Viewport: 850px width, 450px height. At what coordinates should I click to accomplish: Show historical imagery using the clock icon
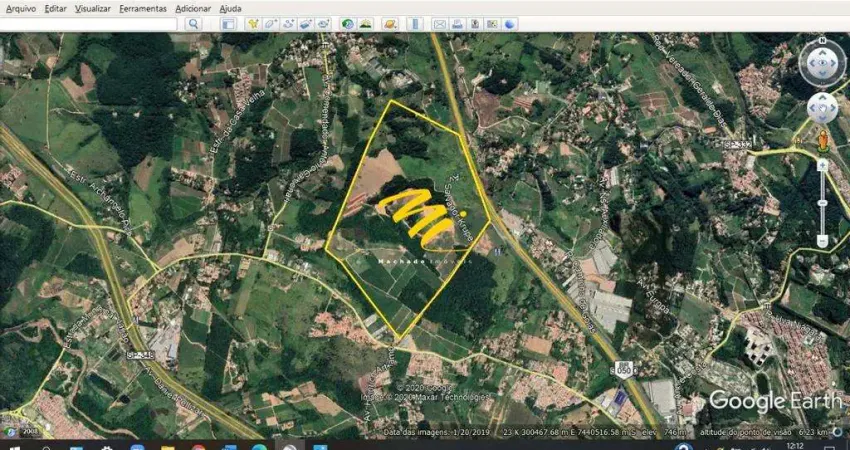pyautogui.click(x=348, y=24)
